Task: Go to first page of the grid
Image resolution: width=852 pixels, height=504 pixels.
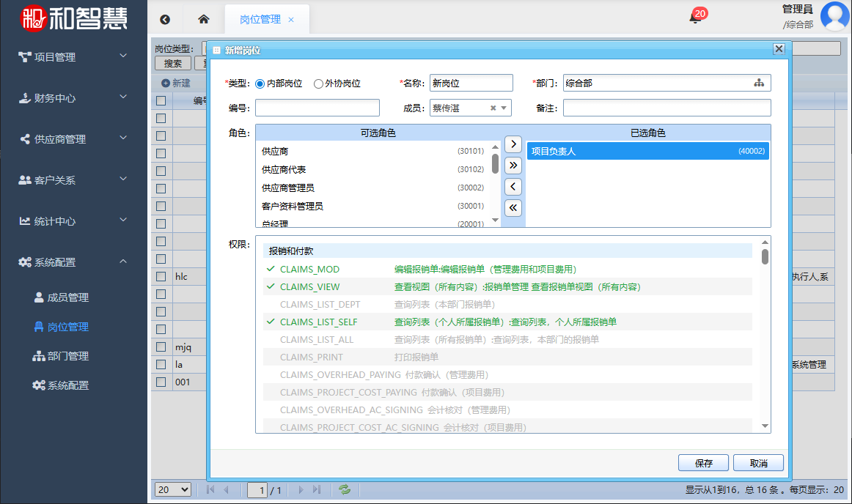Action: pyautogui.click(x=210, y=489)
